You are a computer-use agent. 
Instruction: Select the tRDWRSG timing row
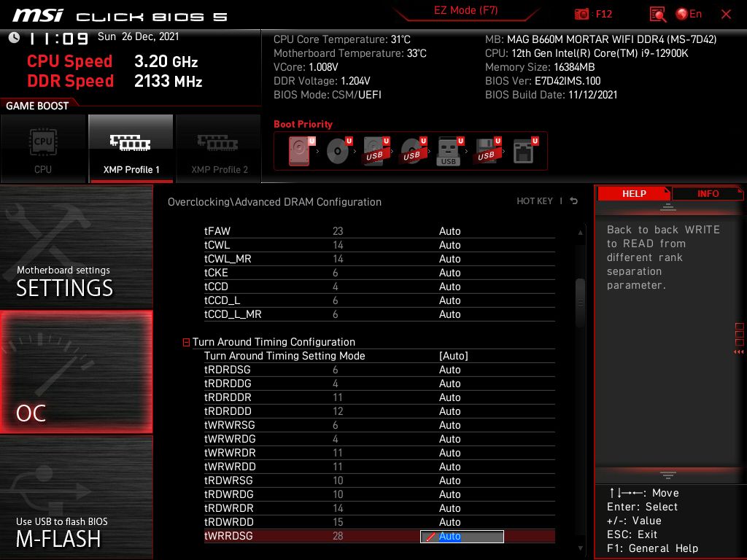(379, 480)
